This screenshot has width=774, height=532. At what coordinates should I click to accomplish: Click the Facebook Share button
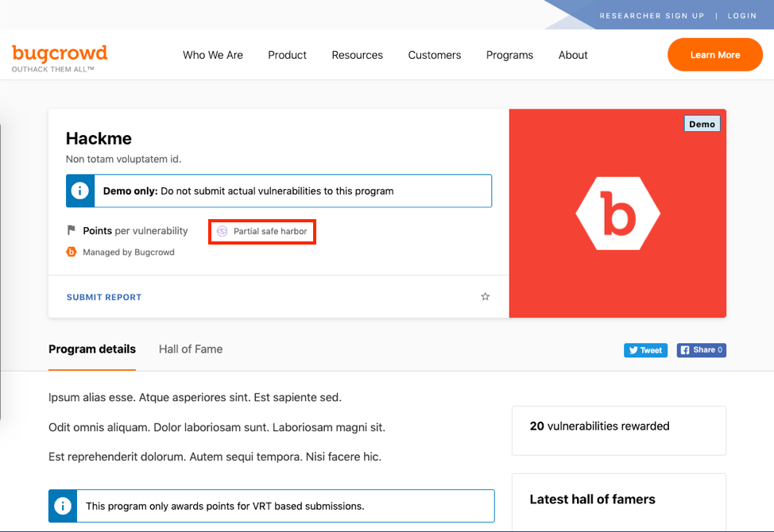click(701, 350)
